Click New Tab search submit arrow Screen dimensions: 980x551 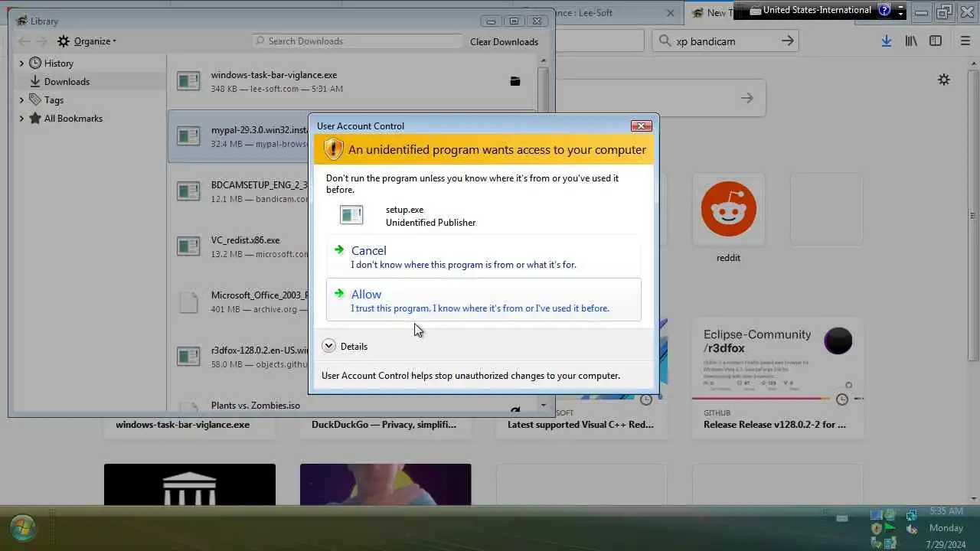coord(747,98)
